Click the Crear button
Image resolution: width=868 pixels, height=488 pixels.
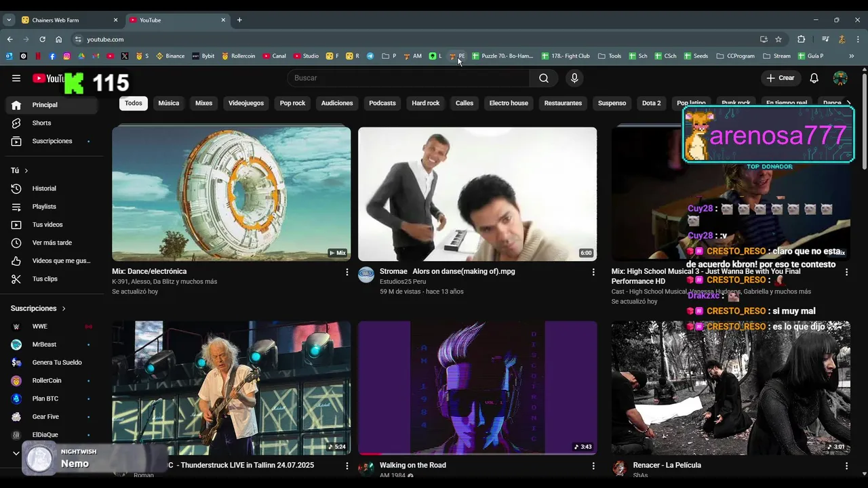(781, 78)
